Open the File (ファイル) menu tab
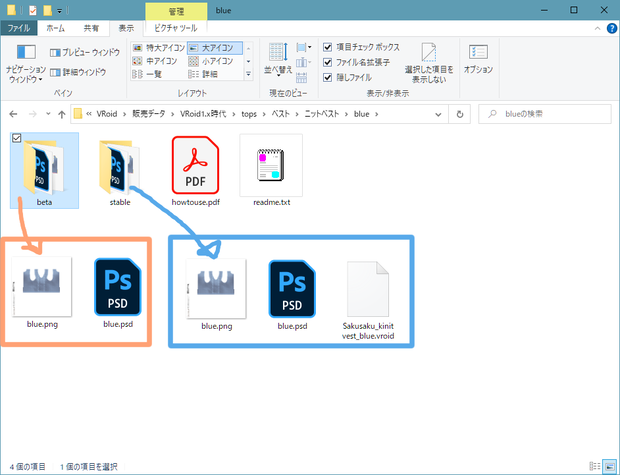Image resolution: width=620 pixels, height=475 pixels. [19, 28]
